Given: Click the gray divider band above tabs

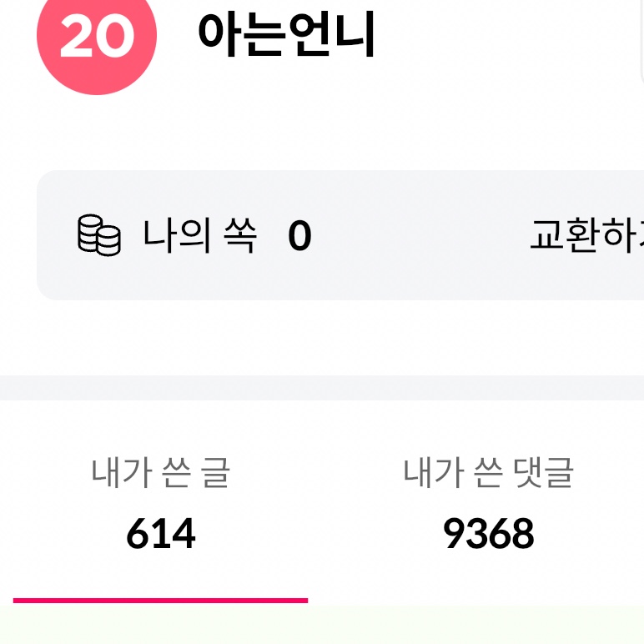Looking at the screenshot, I should (x=322, y=387).
